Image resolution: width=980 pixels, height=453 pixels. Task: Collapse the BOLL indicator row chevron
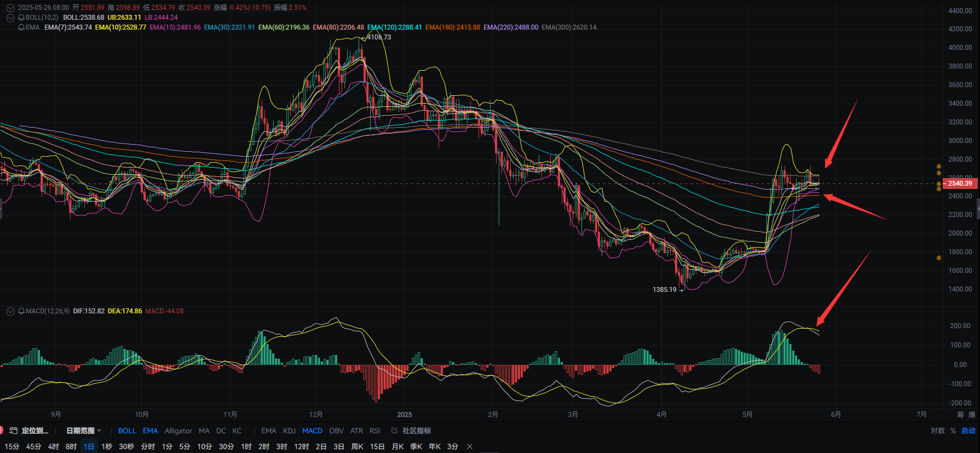coord(10,18)
